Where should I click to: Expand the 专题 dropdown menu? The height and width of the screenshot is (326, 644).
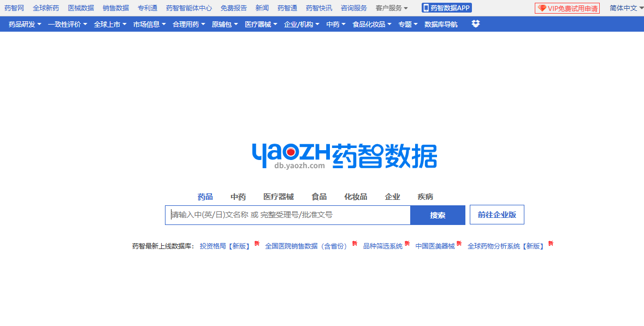(408, 24)
